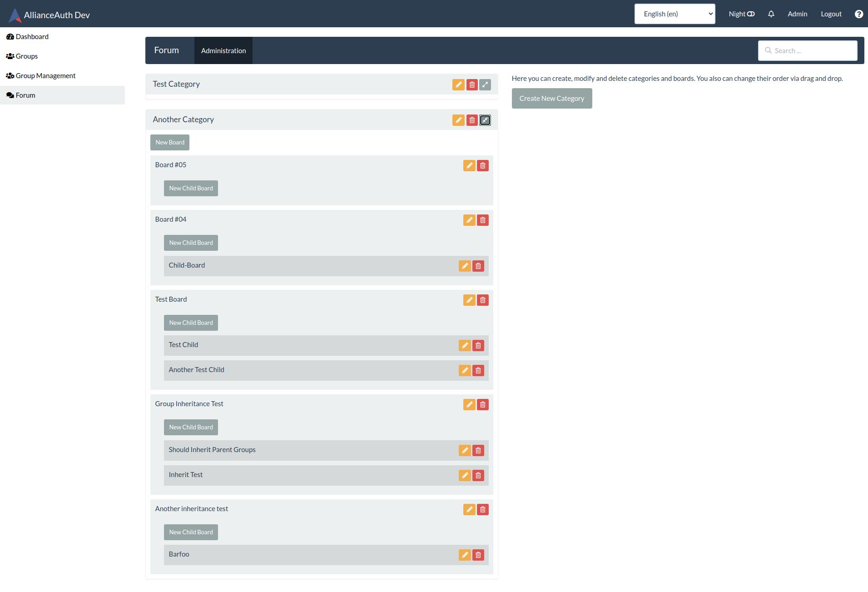The image size is (868, 592).
Task: Edit the Child-Board entry
Action: [465, 266]
